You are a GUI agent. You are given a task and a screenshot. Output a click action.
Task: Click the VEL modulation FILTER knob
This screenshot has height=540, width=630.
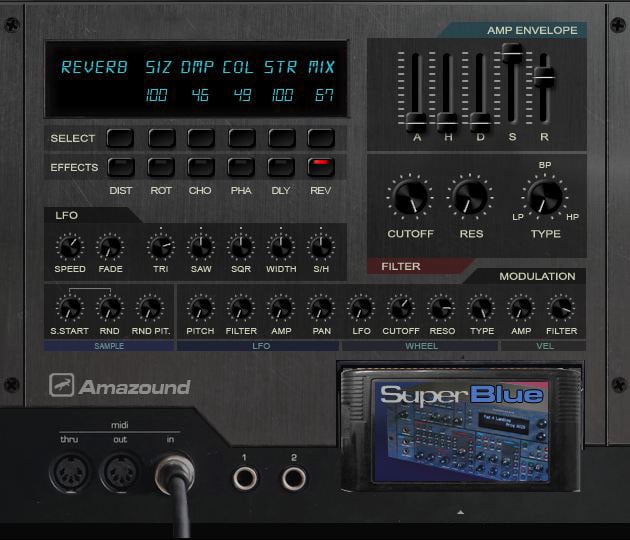(x=561, y=308)
